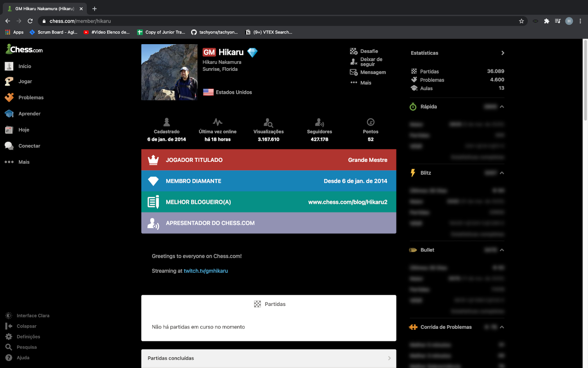Viewport: 588px width, 368px height.
Task: Open Copy of Junior Tra... bookmark
Action: (x=161, y=32)
